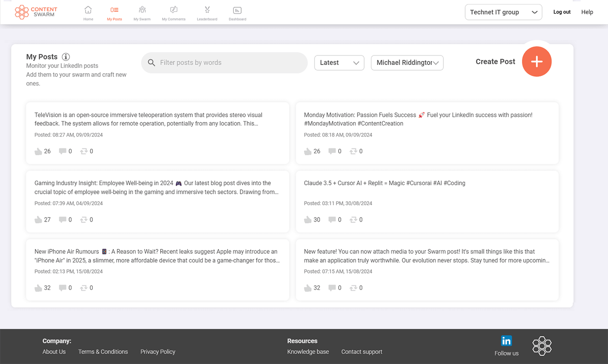Click the Filter posts by words field
The height and width of the screenshot is (364, 608).
[224, 63]
